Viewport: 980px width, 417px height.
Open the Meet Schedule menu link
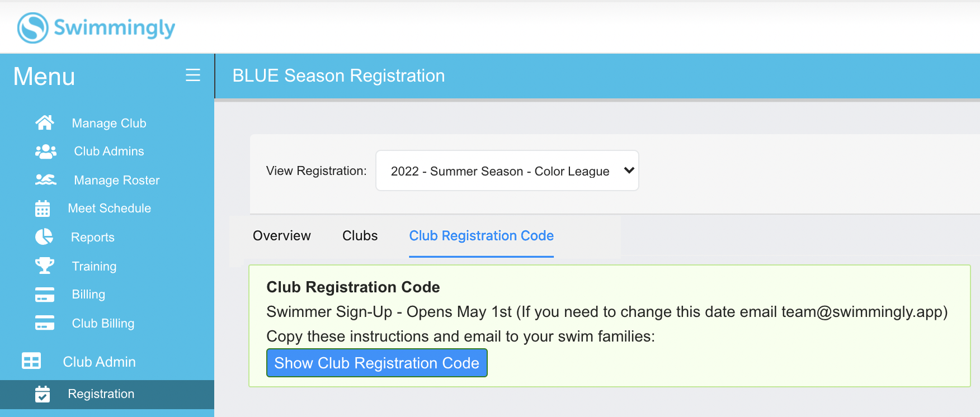click(x=109, y=209)
